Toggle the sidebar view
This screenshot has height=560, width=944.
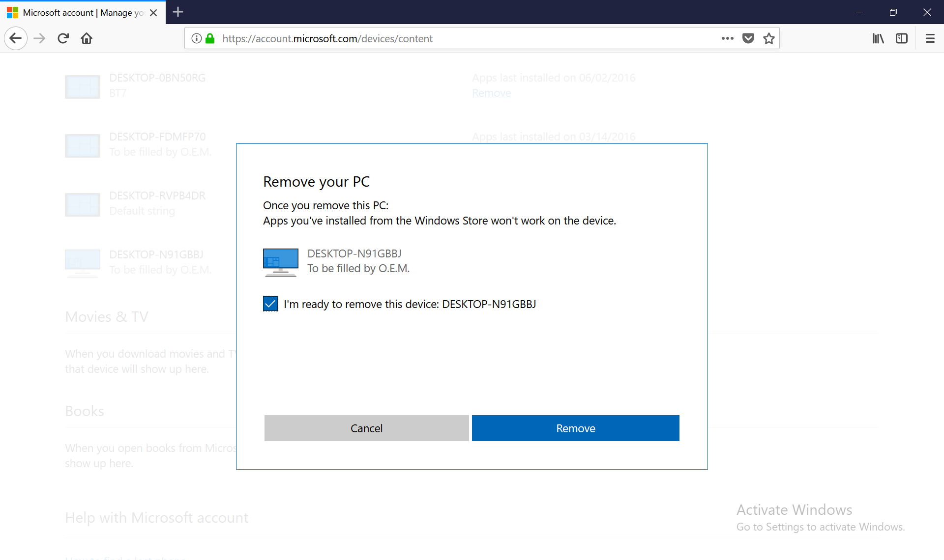coord(902,38)
